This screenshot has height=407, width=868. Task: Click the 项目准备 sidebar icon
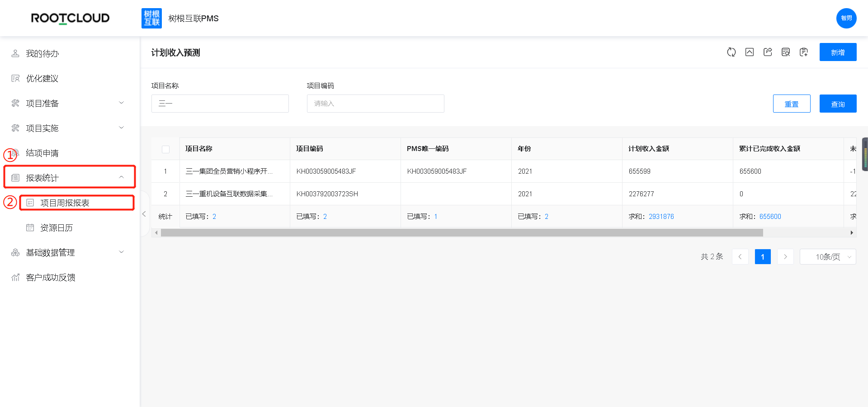pos(15,103)
